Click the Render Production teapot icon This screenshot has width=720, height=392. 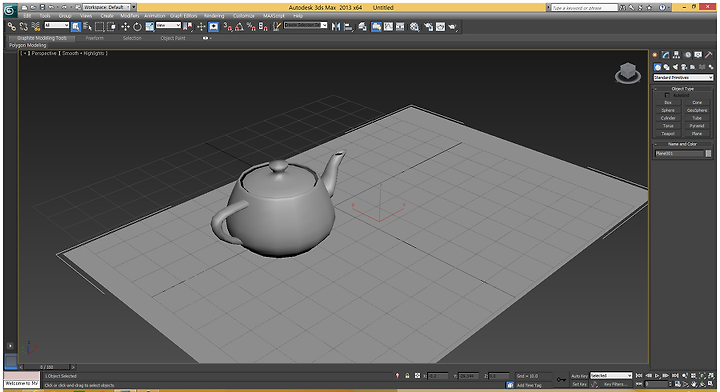coord(452,27)
